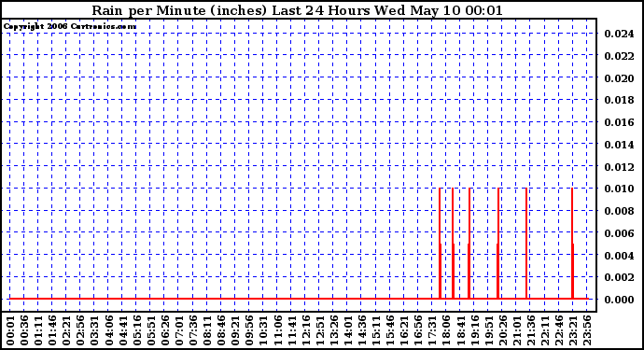Click the 22:46 time label
Viewport: 644px width, 350px height.
(558, 330)
